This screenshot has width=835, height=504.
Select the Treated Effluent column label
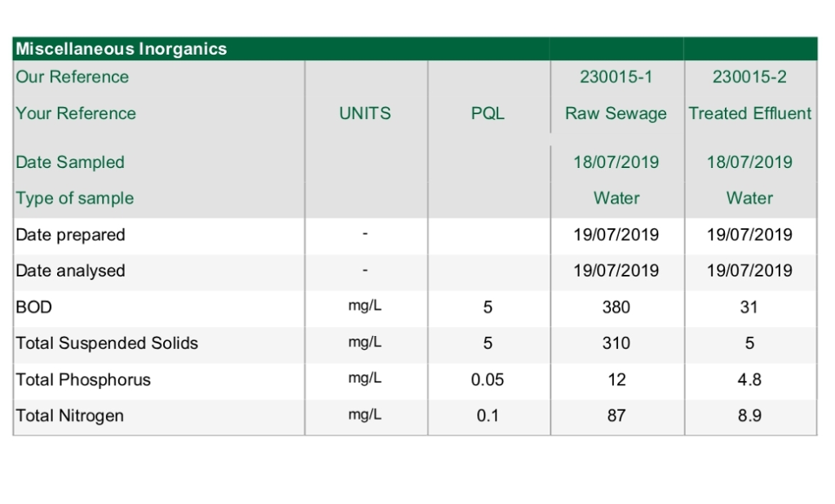click(750, 113)
